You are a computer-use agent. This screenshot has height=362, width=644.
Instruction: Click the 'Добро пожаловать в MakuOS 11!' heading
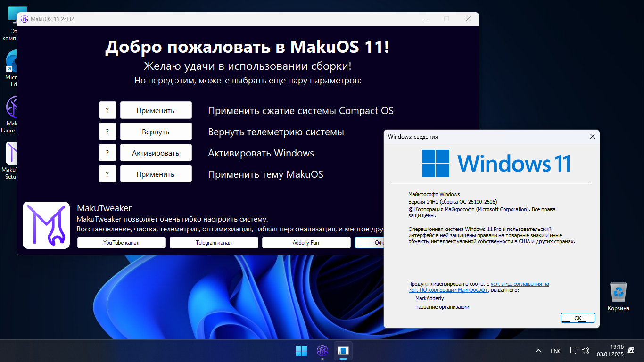click(x=248, y=47)
